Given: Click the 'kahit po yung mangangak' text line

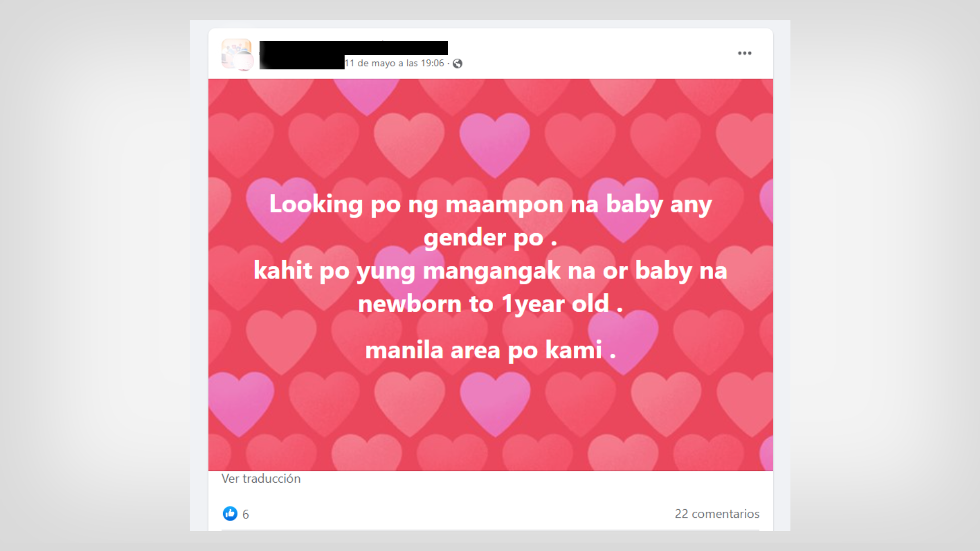Looking at the screenshot, I should pyautogui.click(x=490, y=271).
